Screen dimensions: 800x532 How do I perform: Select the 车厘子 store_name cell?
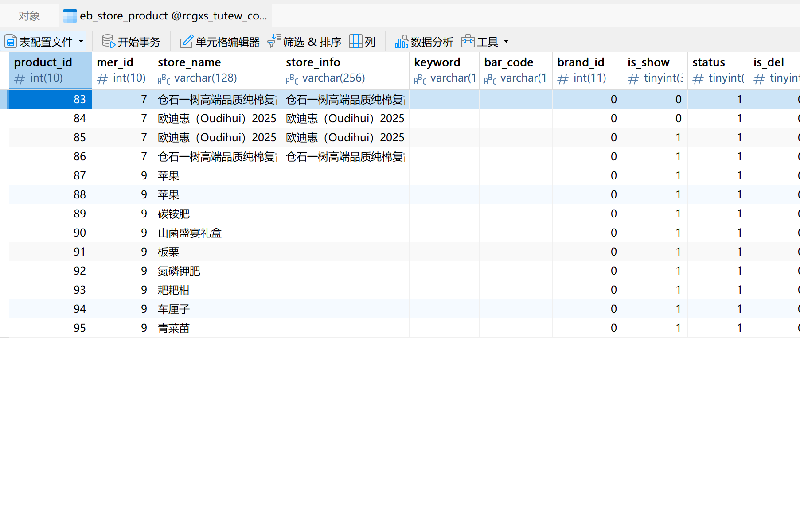point(216,309)
